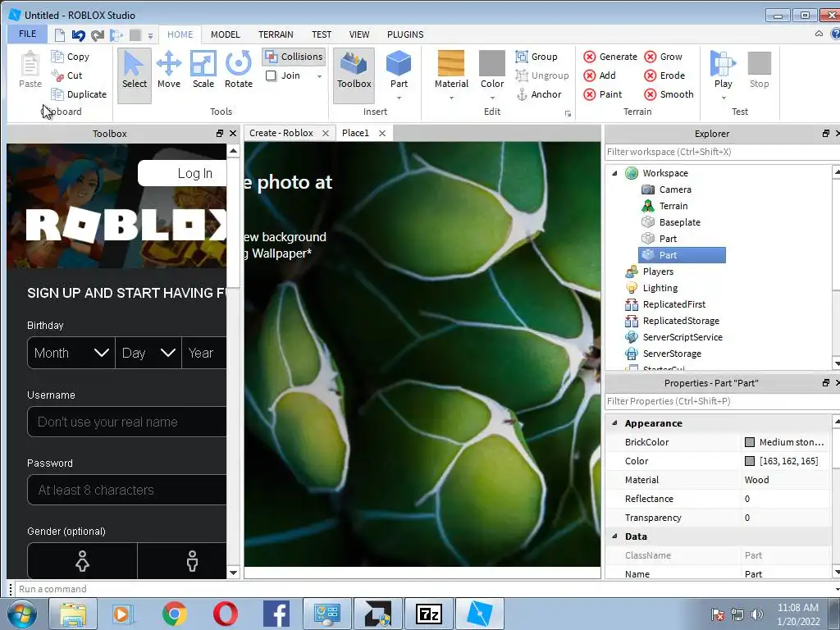Click the Username input field
This screenshot has width=840, height=630.
(x=127, y=422)
